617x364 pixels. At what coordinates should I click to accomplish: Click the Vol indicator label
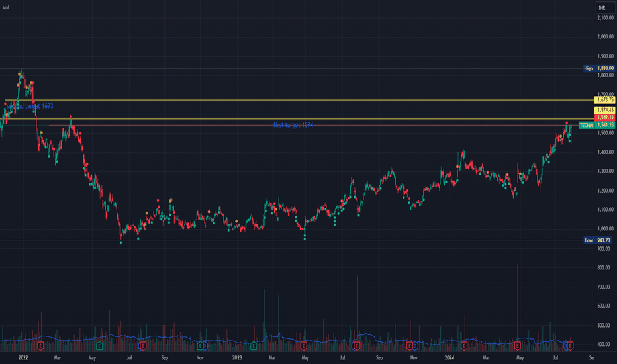pos(6,7)
